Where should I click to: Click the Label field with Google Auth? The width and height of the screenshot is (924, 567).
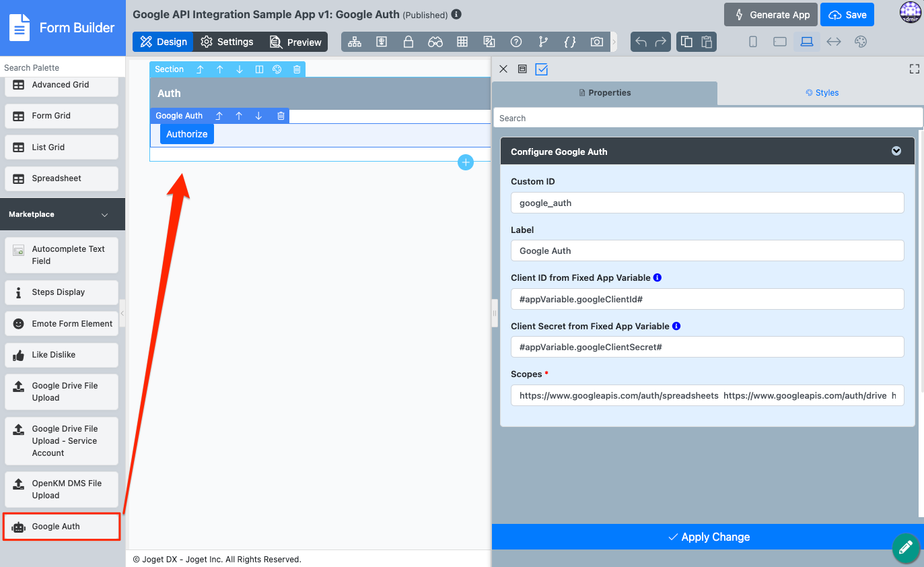pos(707,251)
